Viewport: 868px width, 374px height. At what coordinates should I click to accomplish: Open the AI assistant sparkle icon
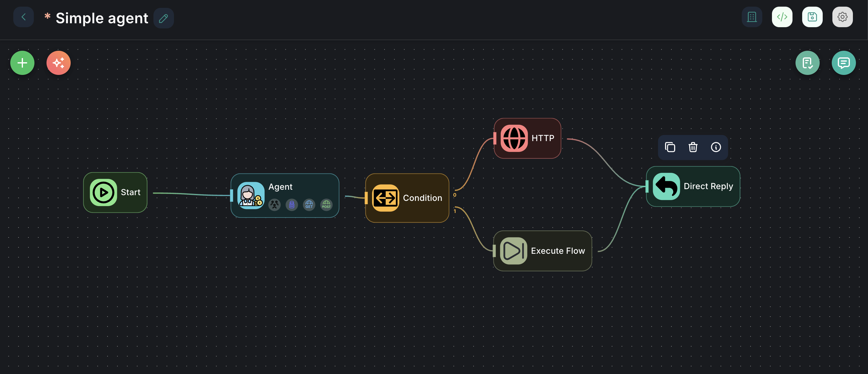click(x=58, y=63)
